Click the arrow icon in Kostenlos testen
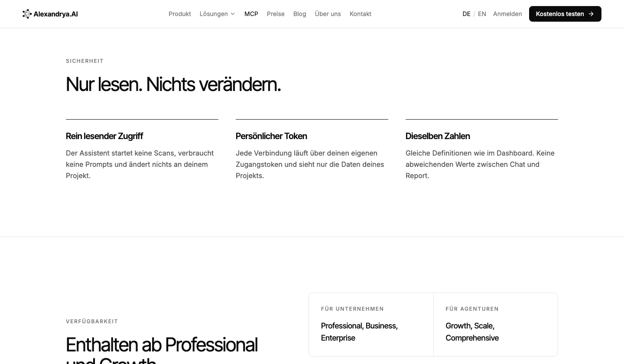Image resolution: width=624 pixels, height=364 pixels. 591,14
